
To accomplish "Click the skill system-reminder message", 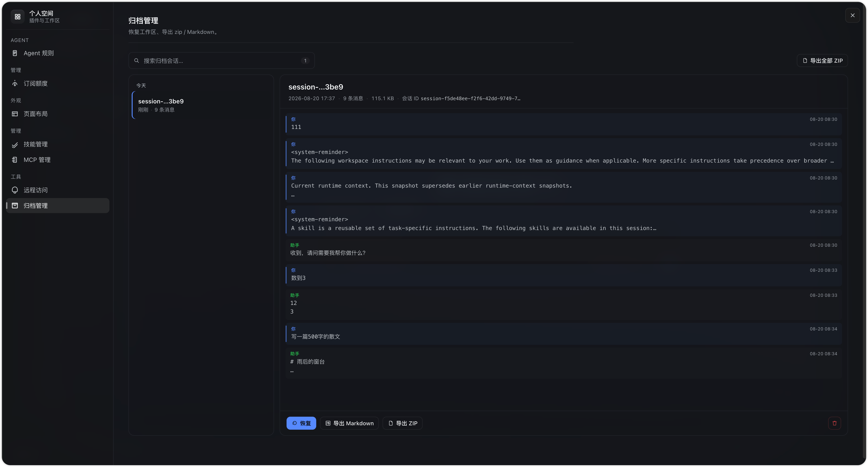I will pos(563,221).
